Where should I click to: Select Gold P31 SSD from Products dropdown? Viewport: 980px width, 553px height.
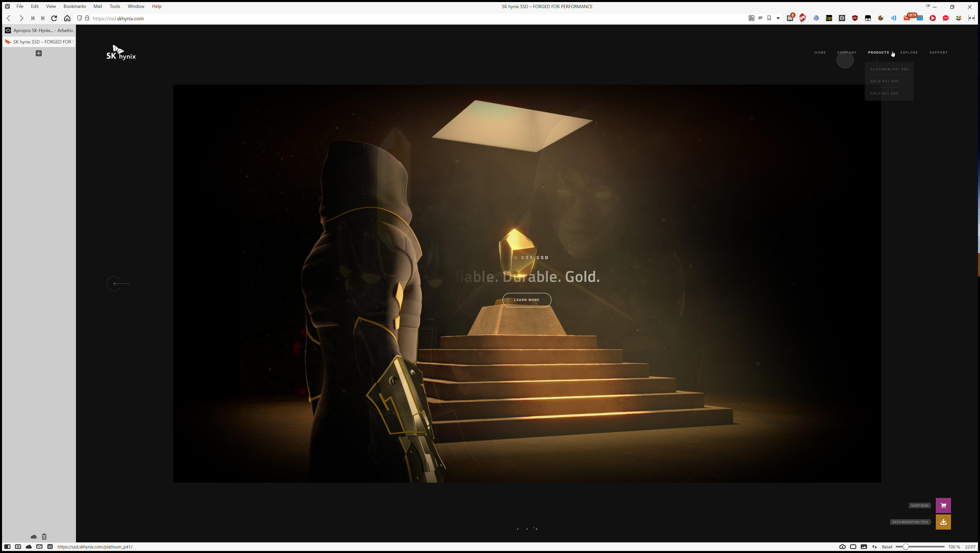[884, 81]
